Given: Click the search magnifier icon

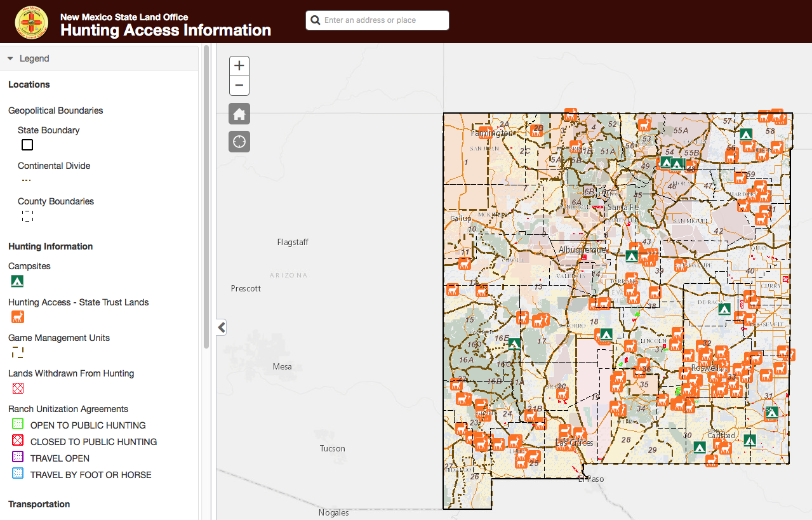Looking at the screenshot, I should (x=315, y=20).
